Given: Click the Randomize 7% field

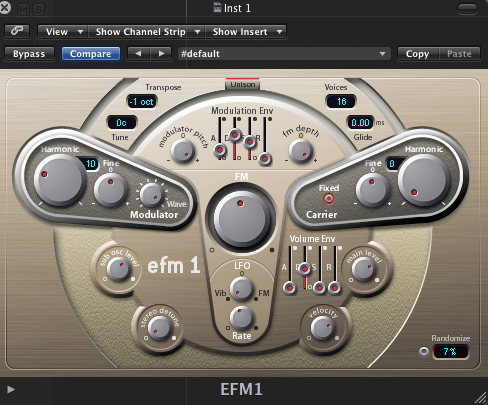Looking at the screenshot, I should [x=450, y=352].
